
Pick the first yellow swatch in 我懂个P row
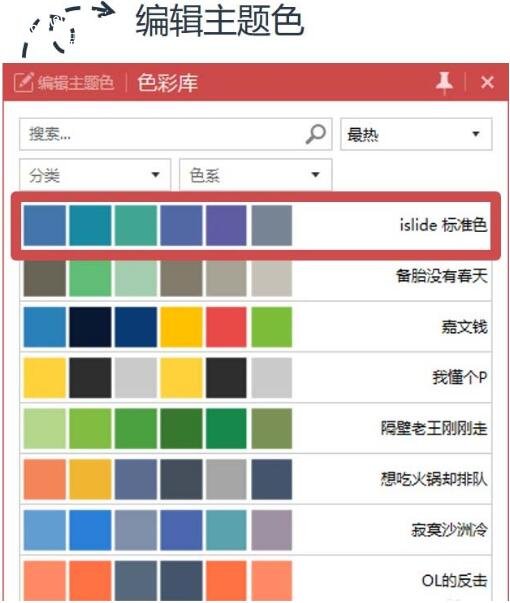click(45, 378)
